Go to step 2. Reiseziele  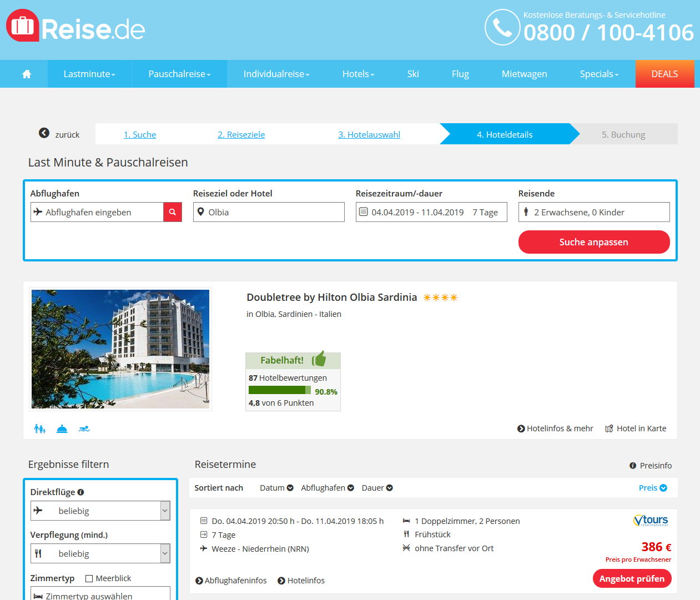241,134
